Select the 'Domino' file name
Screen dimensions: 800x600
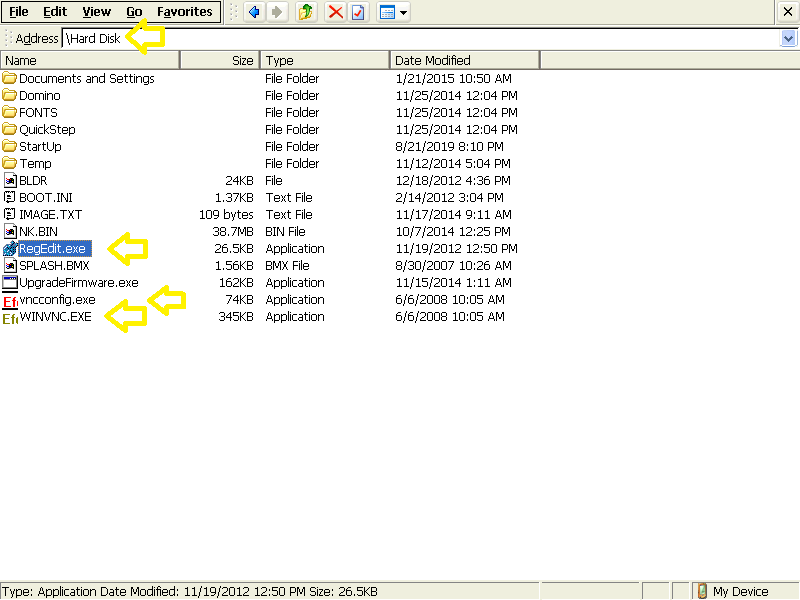pos(40,95)
